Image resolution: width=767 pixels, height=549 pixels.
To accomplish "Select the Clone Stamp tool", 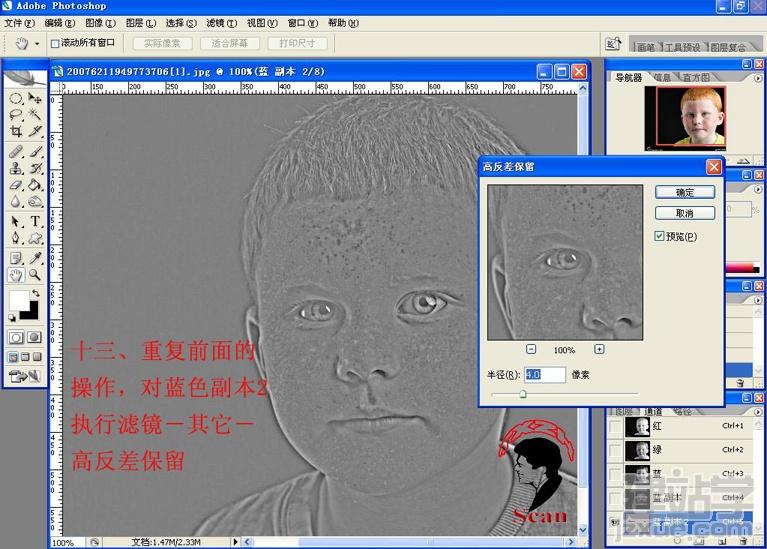I will coord(16,169).
